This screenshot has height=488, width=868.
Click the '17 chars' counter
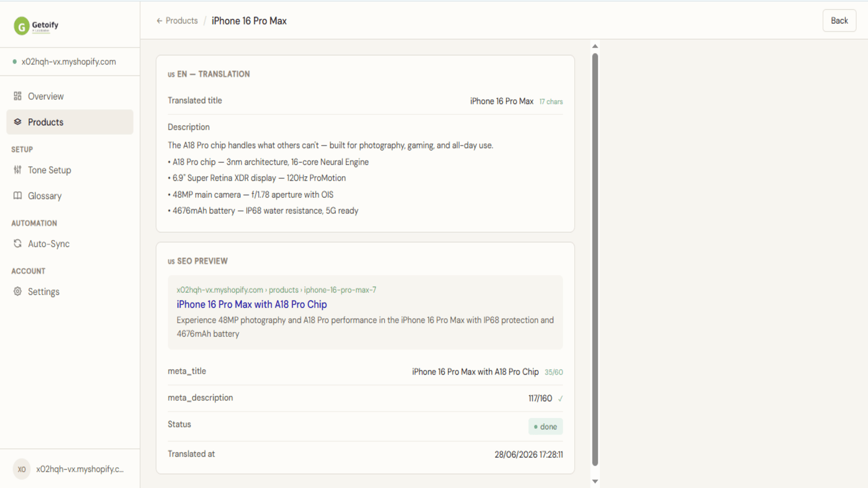551,101
